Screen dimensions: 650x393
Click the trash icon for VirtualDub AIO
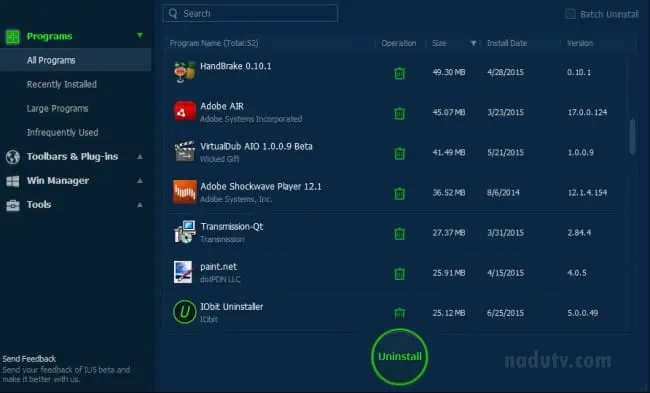(399, 153)
